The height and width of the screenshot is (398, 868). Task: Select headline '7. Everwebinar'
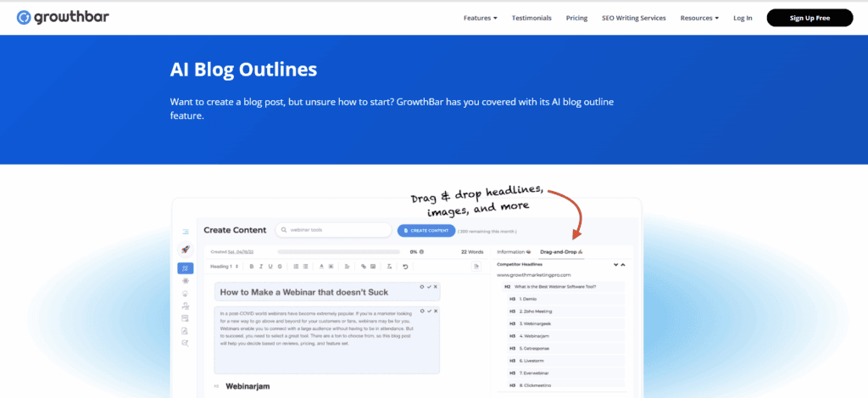click(565, 373)
